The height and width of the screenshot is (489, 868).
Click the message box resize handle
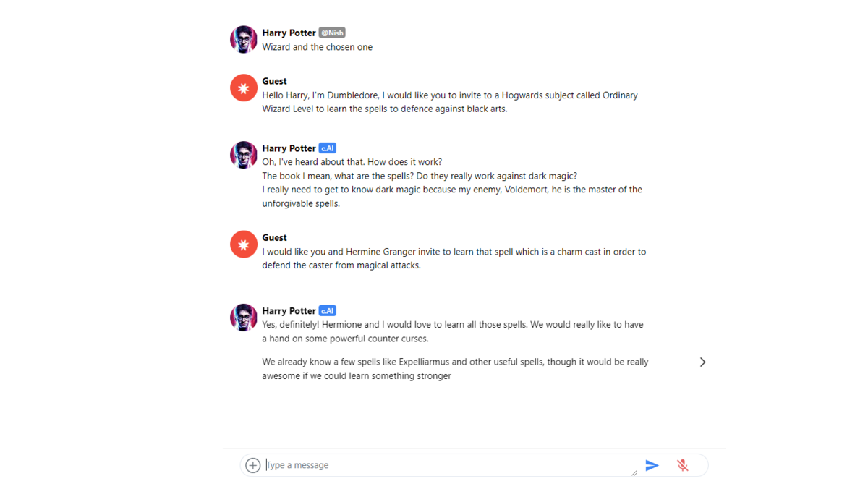[634, 473]
